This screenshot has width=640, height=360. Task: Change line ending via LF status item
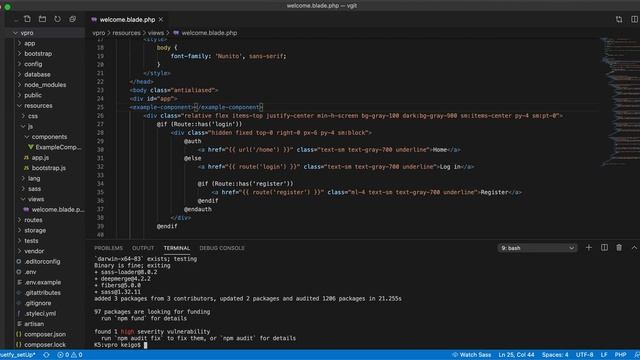click(604, 355)
